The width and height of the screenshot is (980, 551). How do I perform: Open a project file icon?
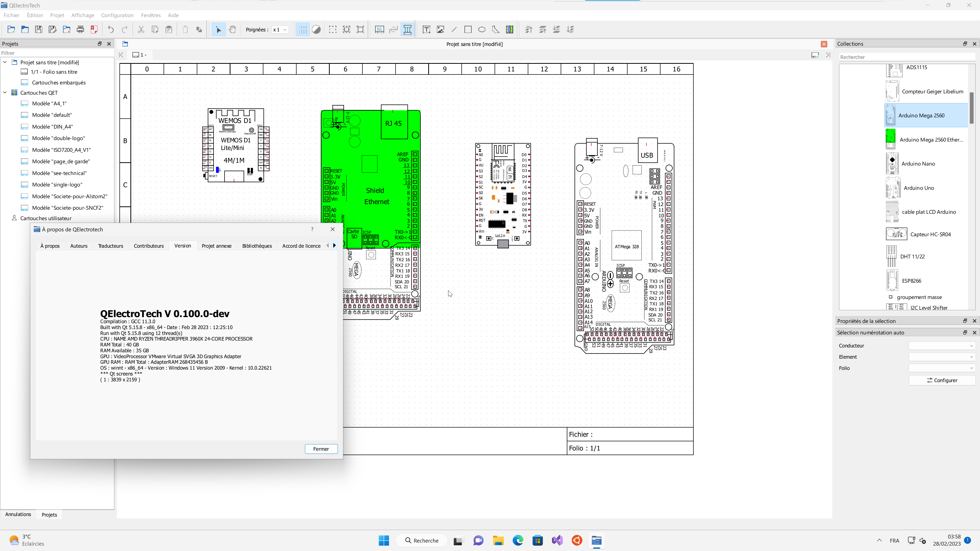25,29
